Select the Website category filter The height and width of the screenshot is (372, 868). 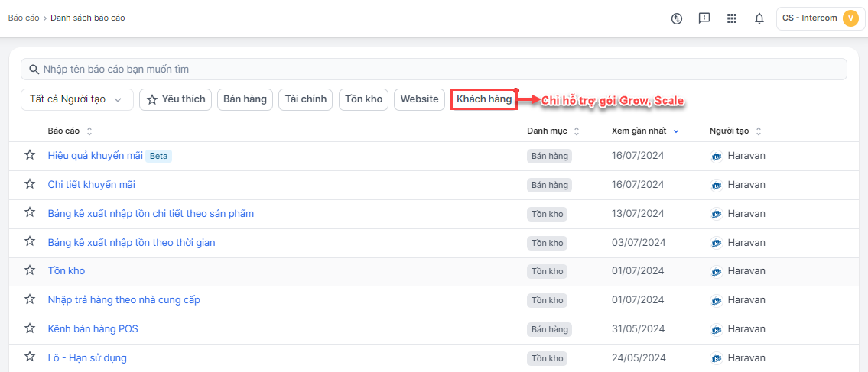[x=419, y=99]
